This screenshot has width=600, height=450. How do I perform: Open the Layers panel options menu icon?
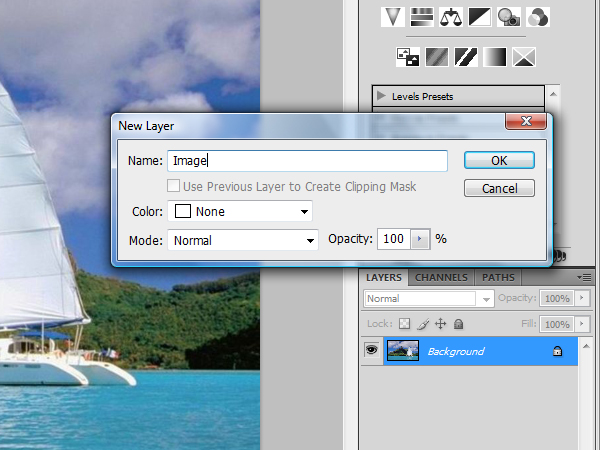584,277
